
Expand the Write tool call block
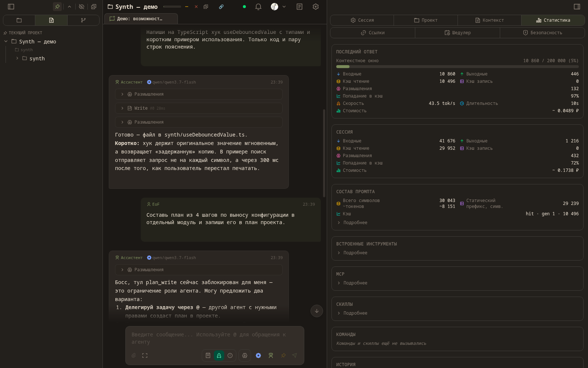(x=199, y=108)
